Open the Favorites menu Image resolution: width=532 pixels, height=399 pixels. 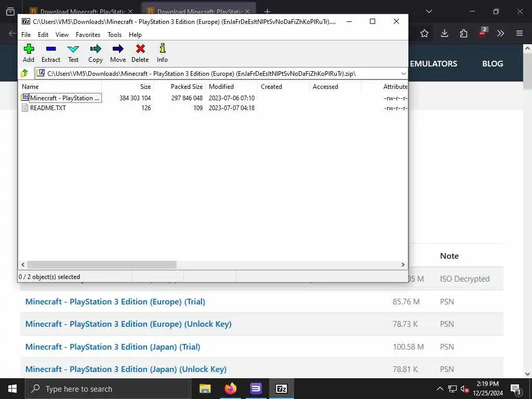[x=88, y=35]
